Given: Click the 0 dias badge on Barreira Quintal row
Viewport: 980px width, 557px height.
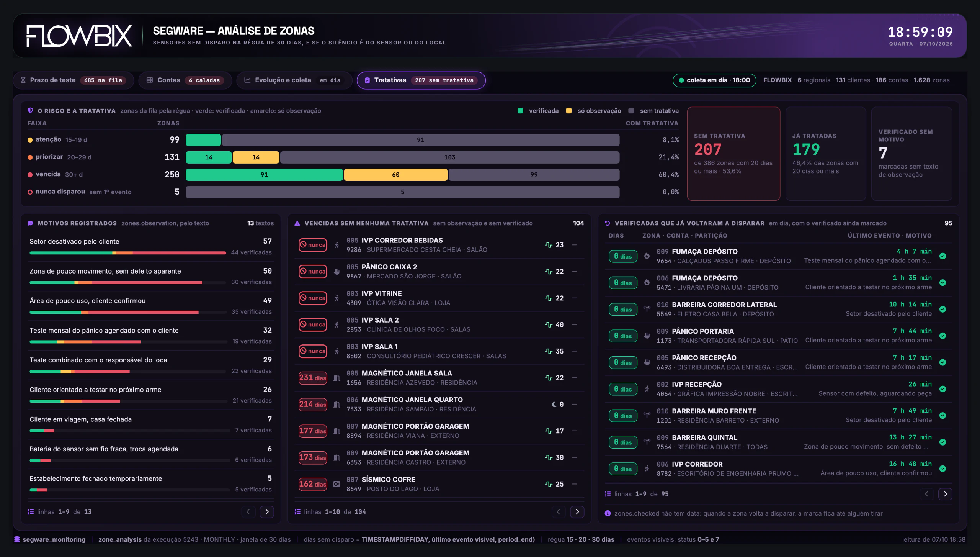Looking at the screenshot, I should pos(623,442).
